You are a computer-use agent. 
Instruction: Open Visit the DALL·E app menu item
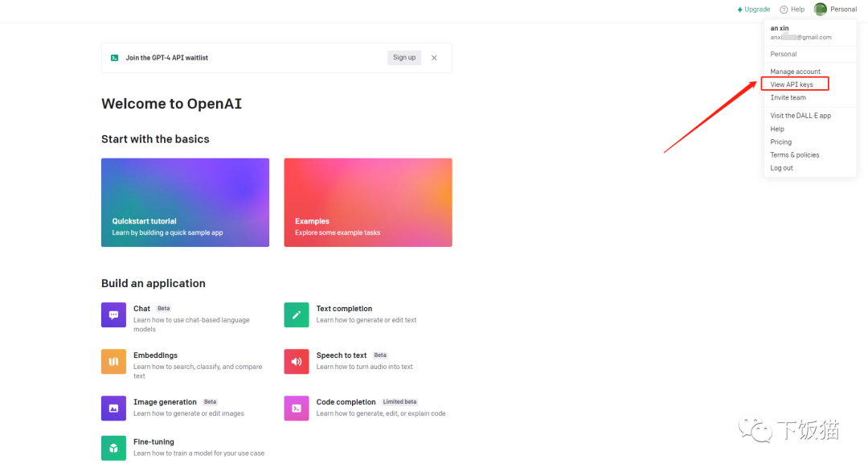[x=800, y=116]
